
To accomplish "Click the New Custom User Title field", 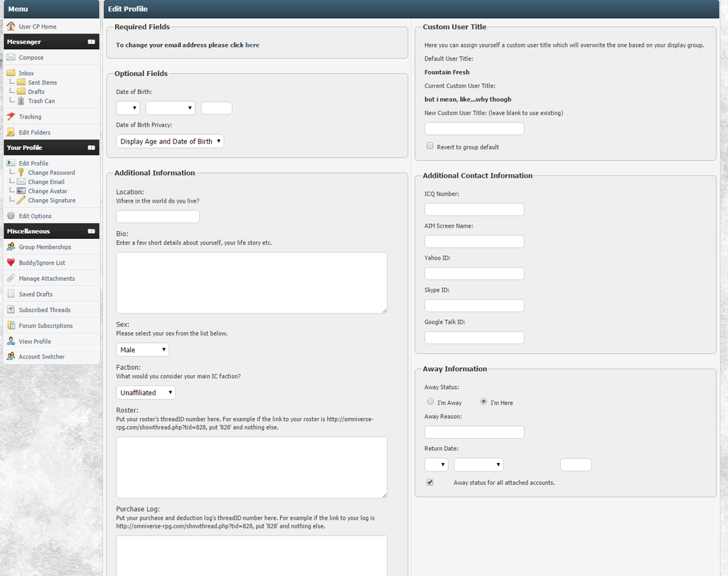I will pos(474,129).
